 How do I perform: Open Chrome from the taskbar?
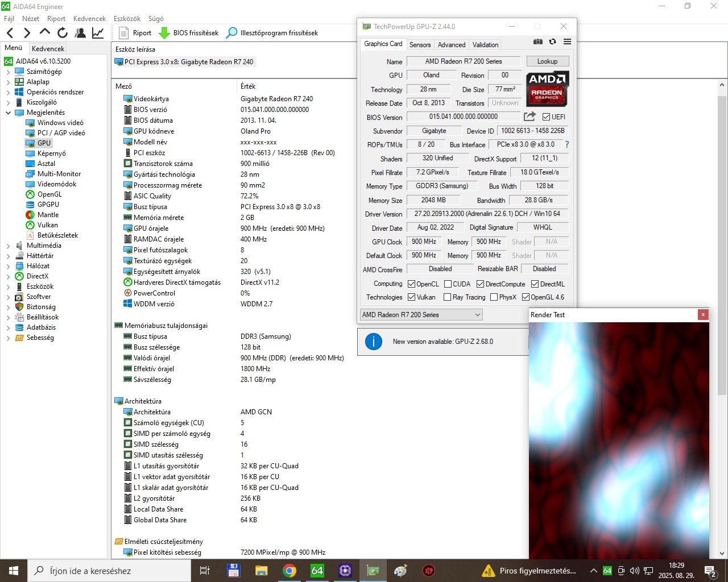click(x=289, y=571)
